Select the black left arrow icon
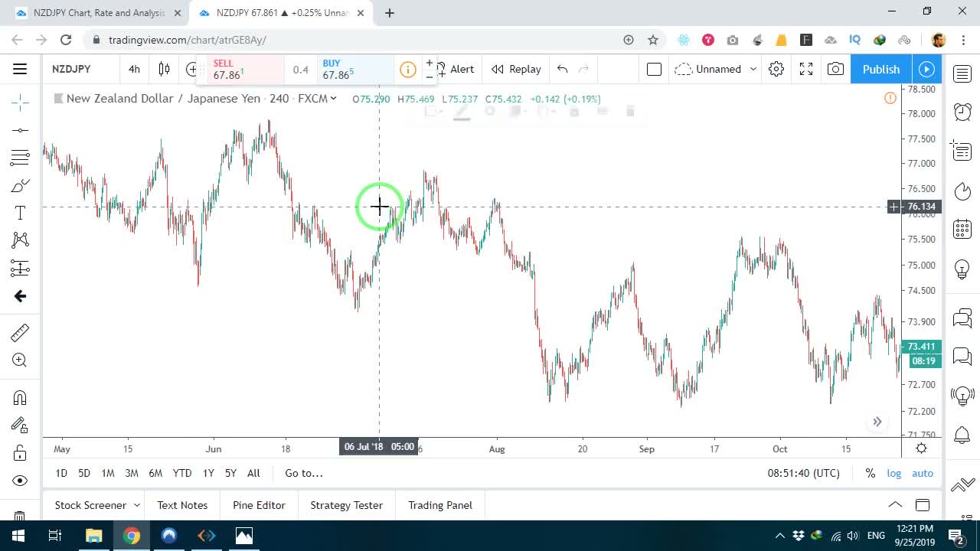 click(x=20, y=296)
